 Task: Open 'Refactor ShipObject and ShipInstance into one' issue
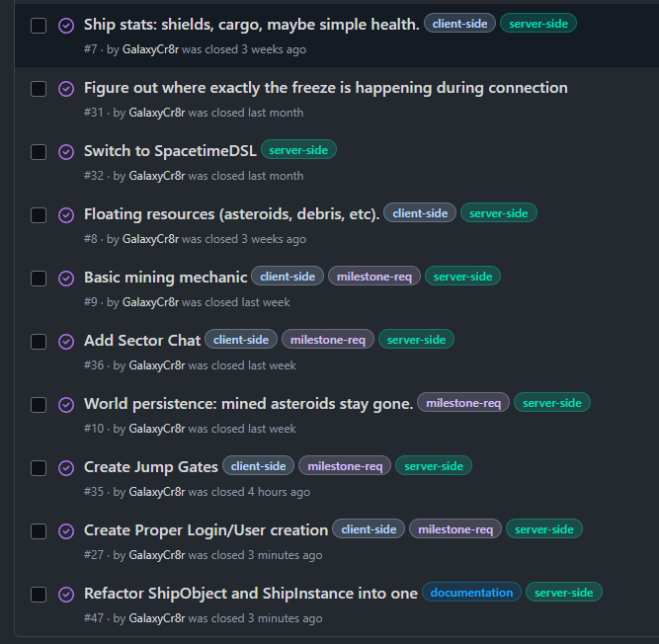tap(250, 594)
